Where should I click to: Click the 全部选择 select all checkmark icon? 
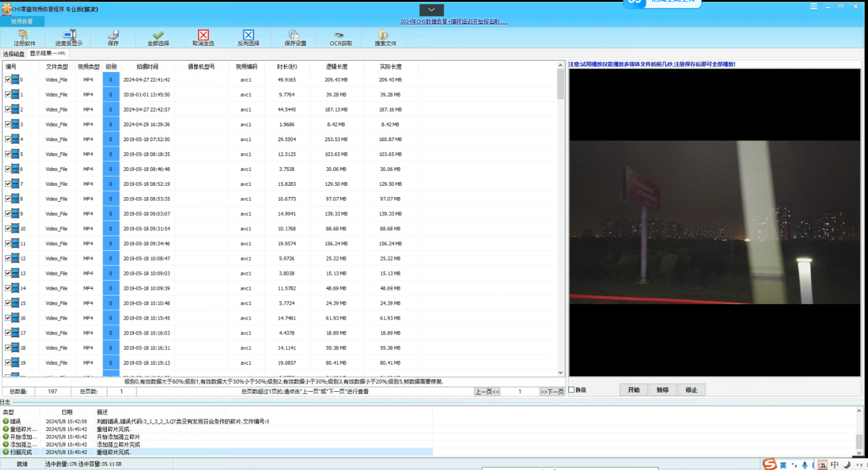click(158, 35)
